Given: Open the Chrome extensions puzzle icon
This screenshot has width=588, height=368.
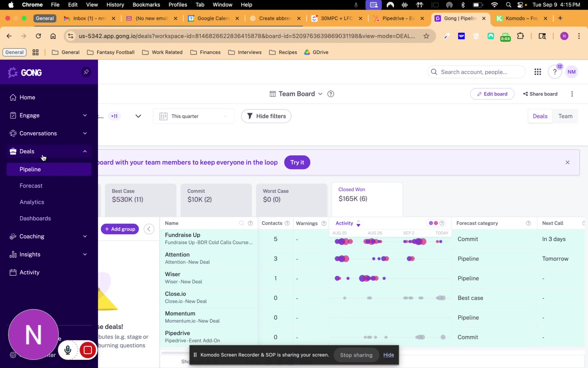Looking at the screenshot, I should coord(520,36).
